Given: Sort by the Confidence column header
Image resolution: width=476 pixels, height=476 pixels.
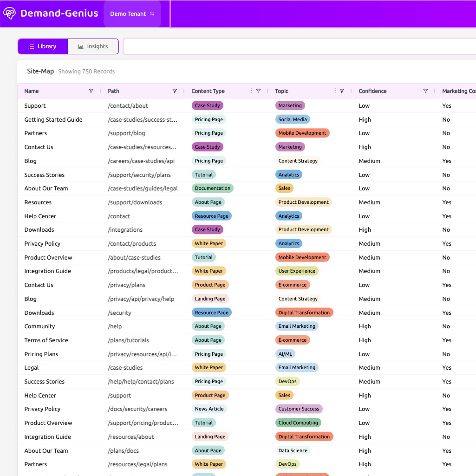Looking at the screenshot, I should (x=372, y=91).
